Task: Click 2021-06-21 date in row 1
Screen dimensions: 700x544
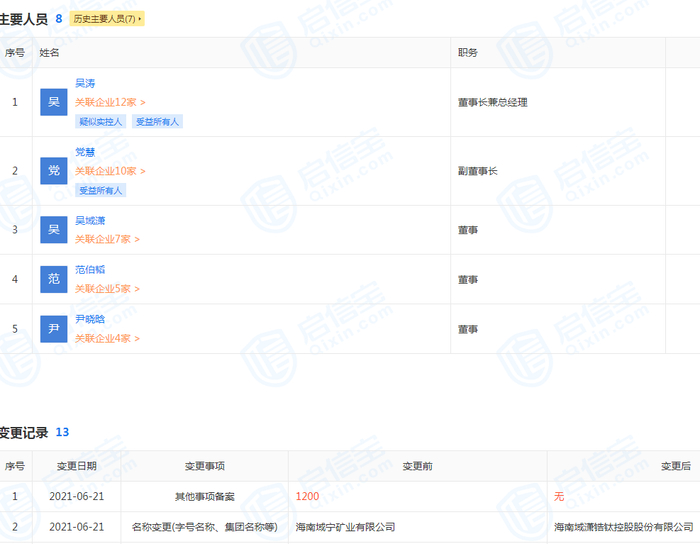Action: click(x=77, y=497)
